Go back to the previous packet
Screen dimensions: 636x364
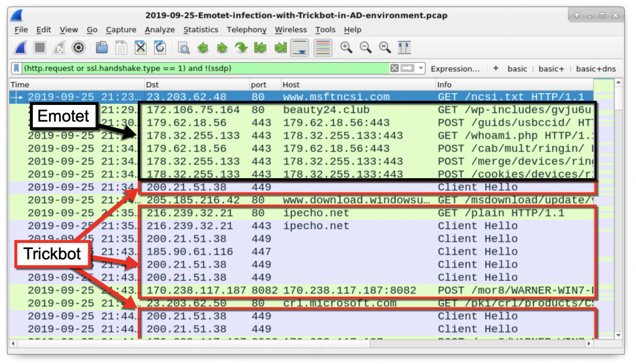coord(203,48)
